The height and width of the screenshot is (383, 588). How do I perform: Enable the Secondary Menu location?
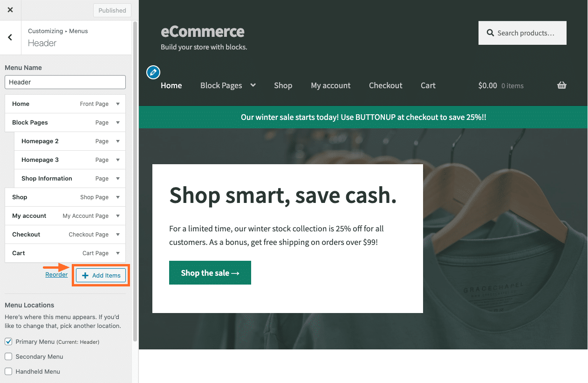(x=8, y=356)
